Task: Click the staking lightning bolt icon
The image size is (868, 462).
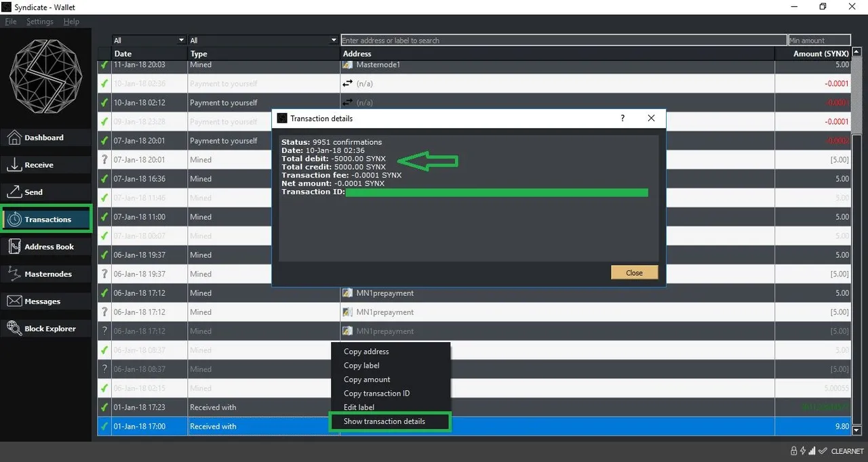Action: [x=802, y=450]
